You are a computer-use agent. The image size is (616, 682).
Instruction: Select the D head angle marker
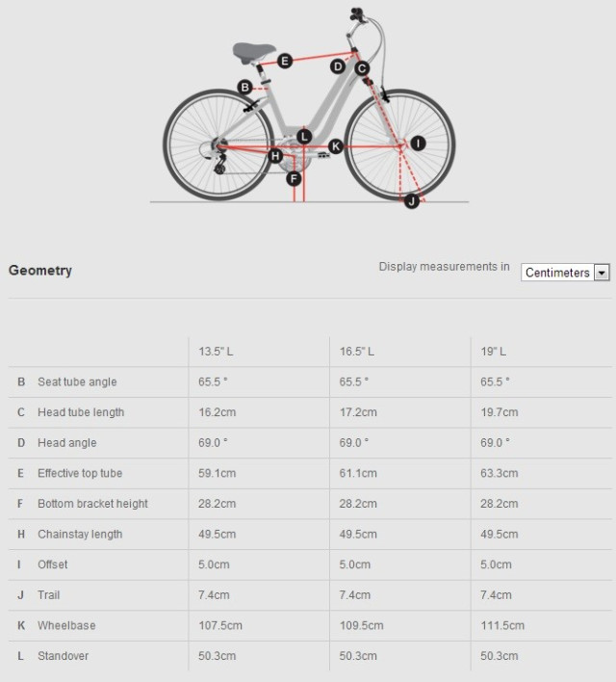point(338,66)
